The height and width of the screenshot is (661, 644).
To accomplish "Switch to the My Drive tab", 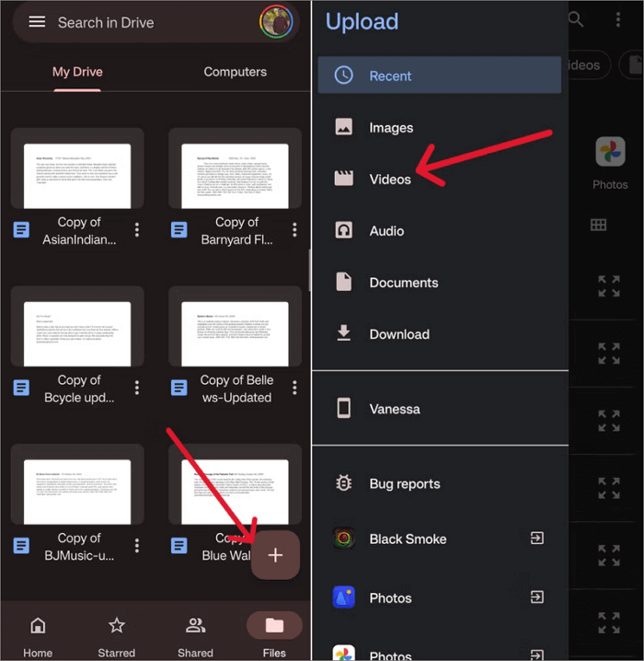I will [77, 72].
